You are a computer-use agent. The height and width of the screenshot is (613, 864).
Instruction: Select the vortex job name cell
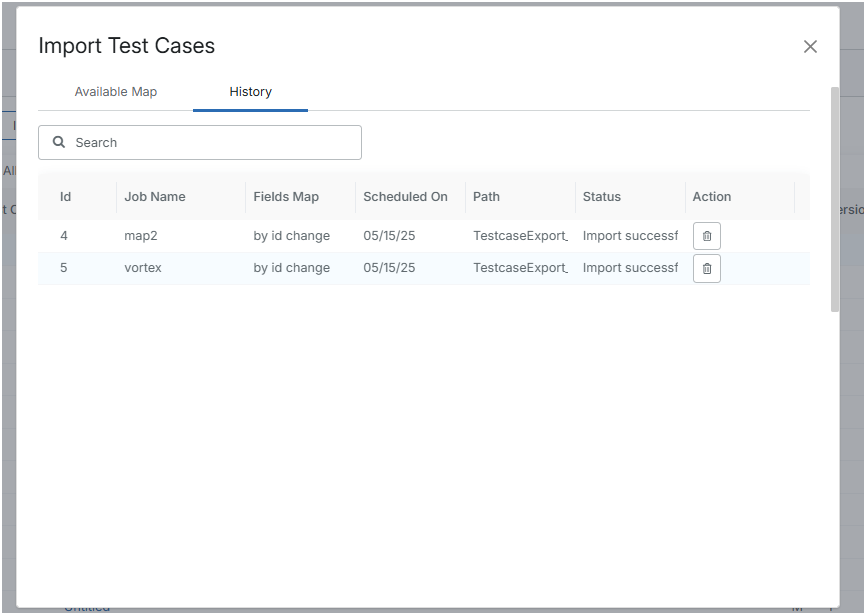click(143, 268)
